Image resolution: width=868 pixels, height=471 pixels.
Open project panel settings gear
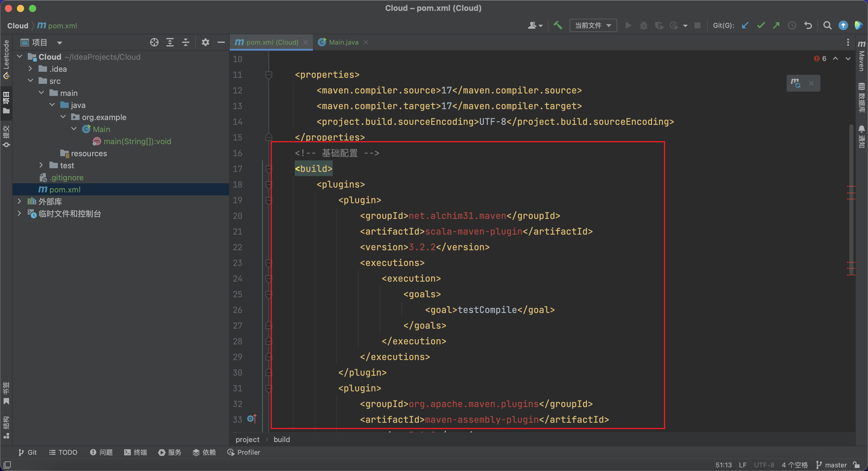click(205, 42)
